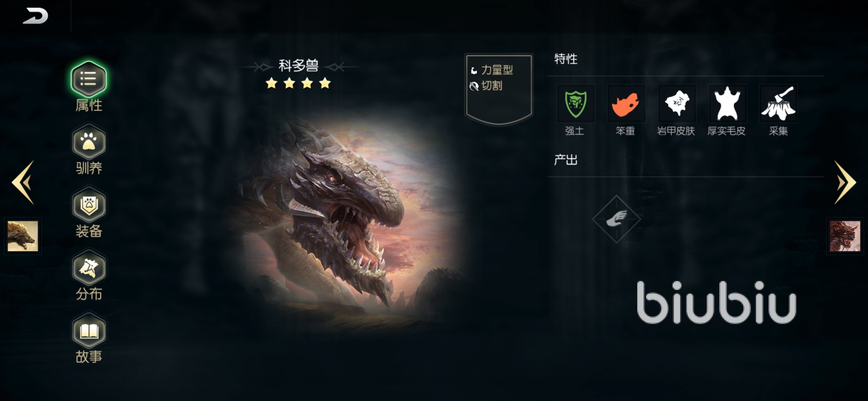Select the 驯养 taming paw icon

click(x=89, y=142)
